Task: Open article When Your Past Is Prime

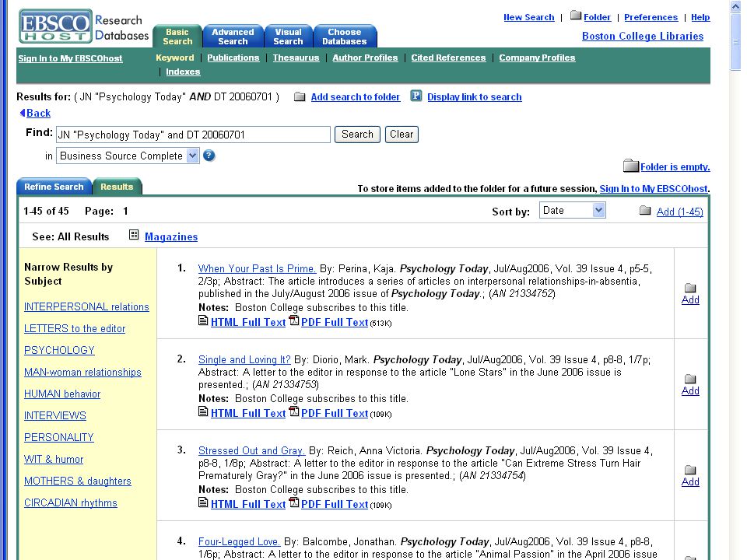Action: coord(257,268)
